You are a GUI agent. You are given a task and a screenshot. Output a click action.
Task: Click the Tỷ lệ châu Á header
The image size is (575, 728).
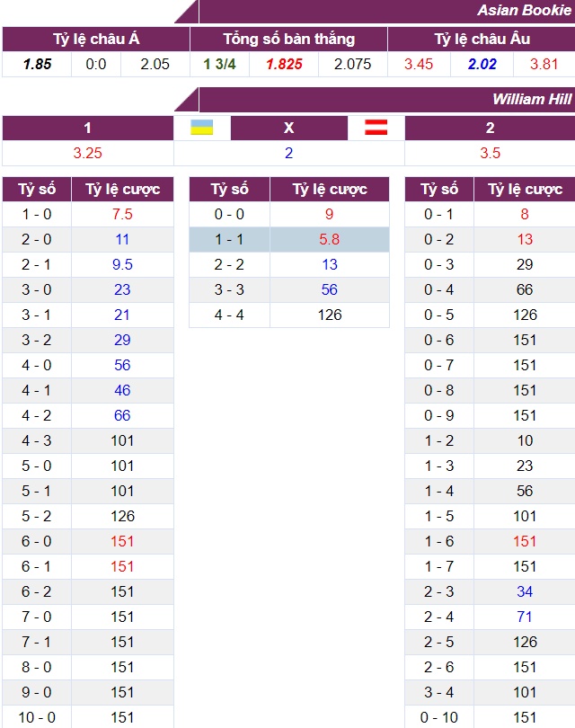click(96, 39)
